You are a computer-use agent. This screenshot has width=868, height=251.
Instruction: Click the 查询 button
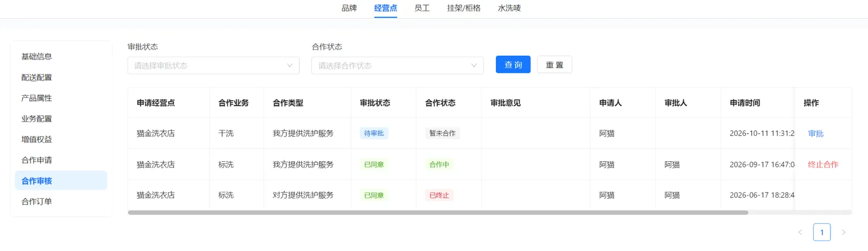pyautogui.click(x=513, y=65)
